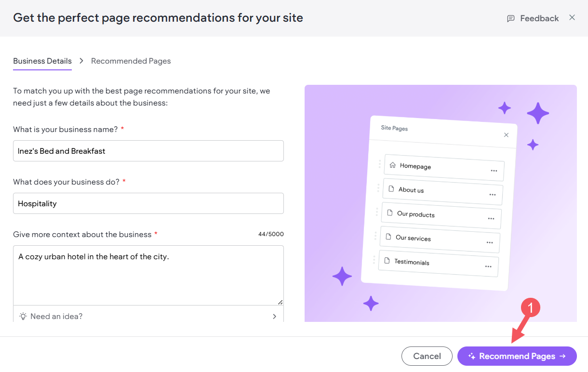Click the business name input field
Viewport: 588px width, 372px height.
tap(148, 151)
